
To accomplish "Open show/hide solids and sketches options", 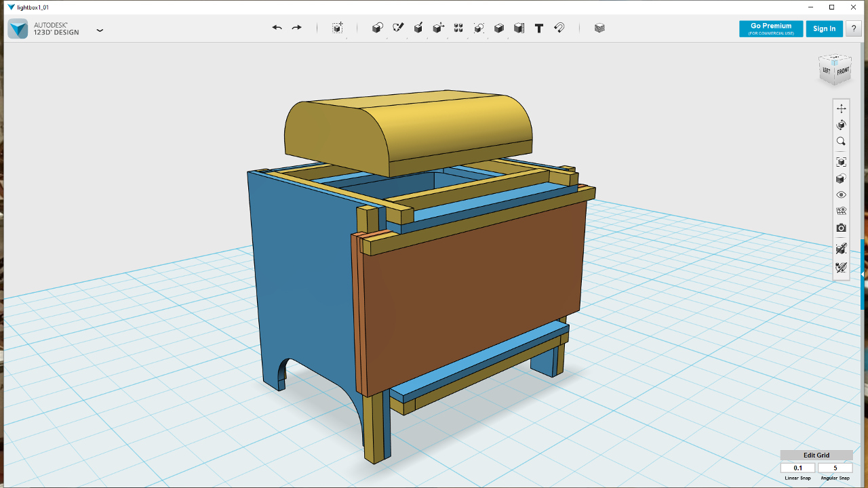I will (842, 211).
